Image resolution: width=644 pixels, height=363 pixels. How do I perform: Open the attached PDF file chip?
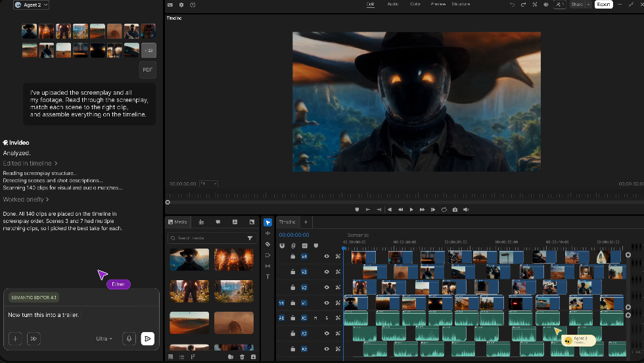(147, 70)
